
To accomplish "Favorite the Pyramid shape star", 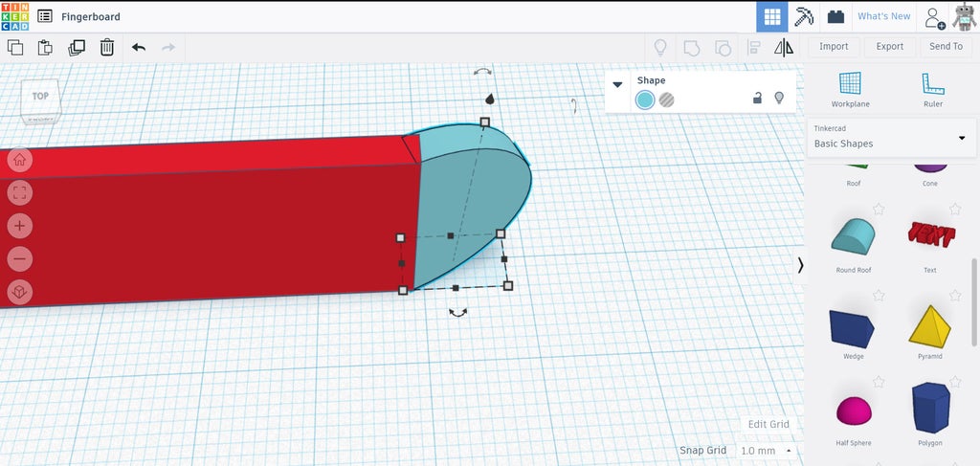I will (955, 295).
